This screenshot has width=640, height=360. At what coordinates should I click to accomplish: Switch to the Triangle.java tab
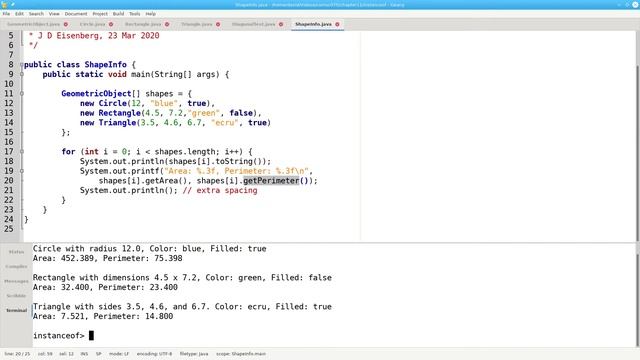(197, 24)
